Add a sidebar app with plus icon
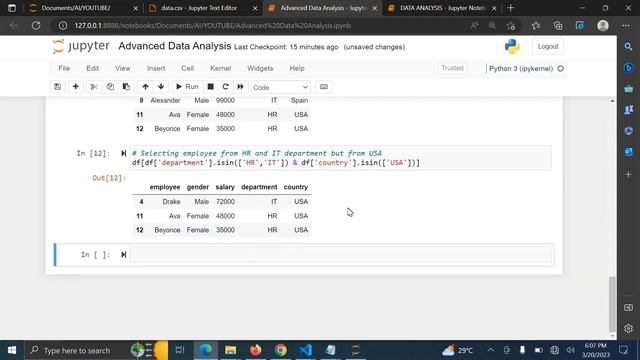This screenshot has width=640, height=360. (629, 174)
